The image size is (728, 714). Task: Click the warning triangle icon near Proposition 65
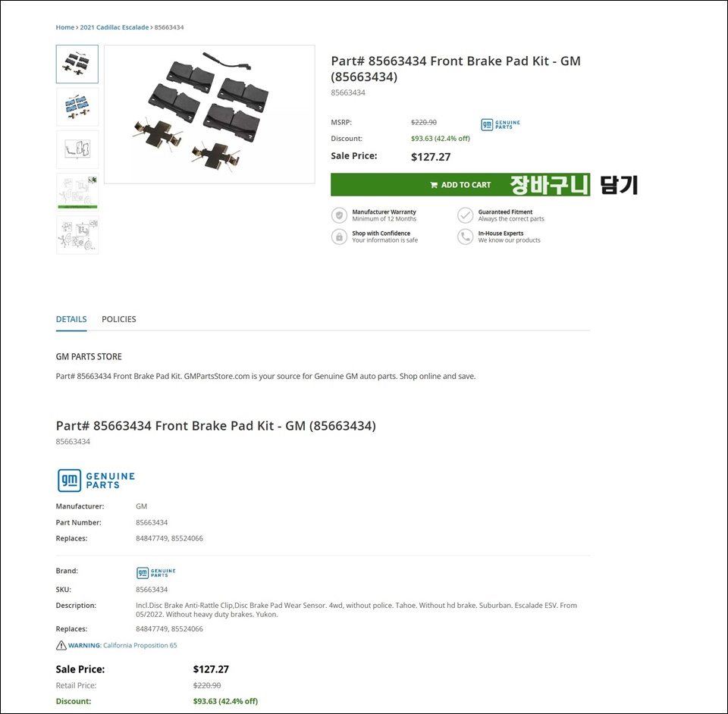click(61, 645)
